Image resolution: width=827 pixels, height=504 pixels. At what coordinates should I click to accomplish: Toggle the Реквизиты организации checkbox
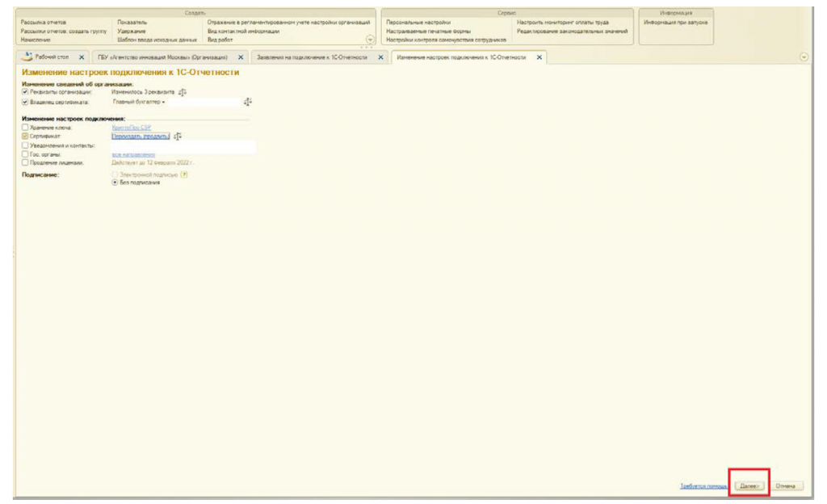pyautogui.click(x=25, y=93)
